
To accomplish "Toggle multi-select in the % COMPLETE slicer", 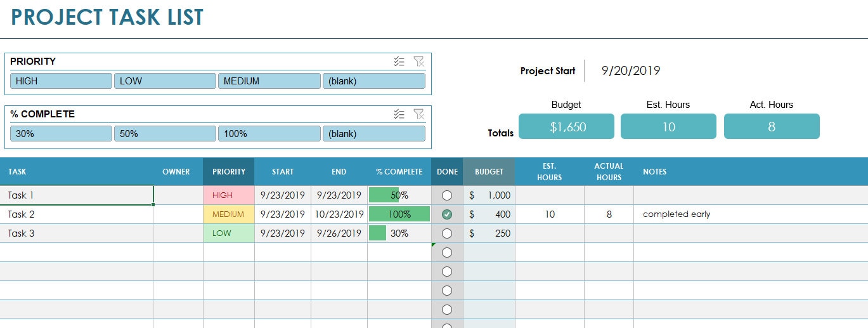I will click(399, 114).
